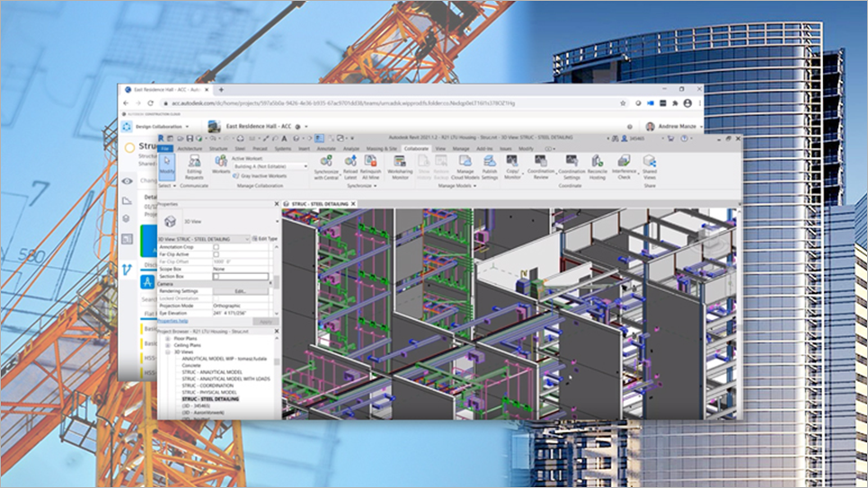Open Editing Requests in Revit ribbon
Screen dimensions: 868x488
tap(194, 167)
